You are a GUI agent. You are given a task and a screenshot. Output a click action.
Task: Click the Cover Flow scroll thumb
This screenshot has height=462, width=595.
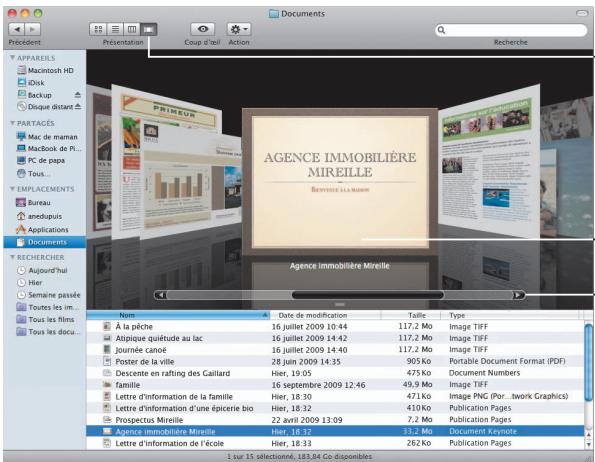[x=368, y=295]
